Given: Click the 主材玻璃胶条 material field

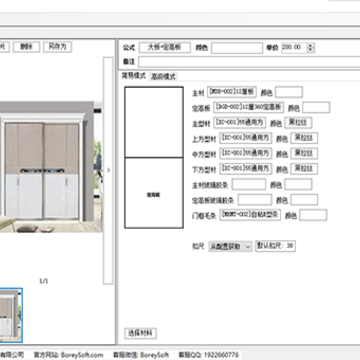Looking at the screenshot, I should click(249, 184).
